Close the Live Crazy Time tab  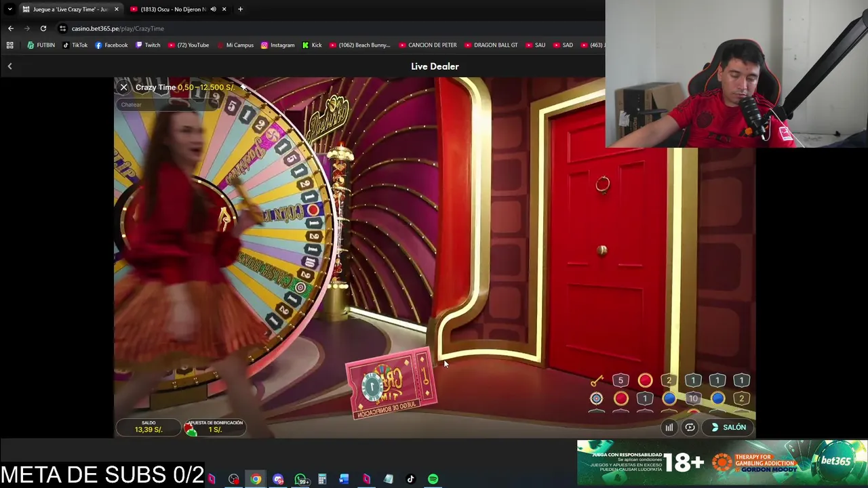tap(116, 9)
